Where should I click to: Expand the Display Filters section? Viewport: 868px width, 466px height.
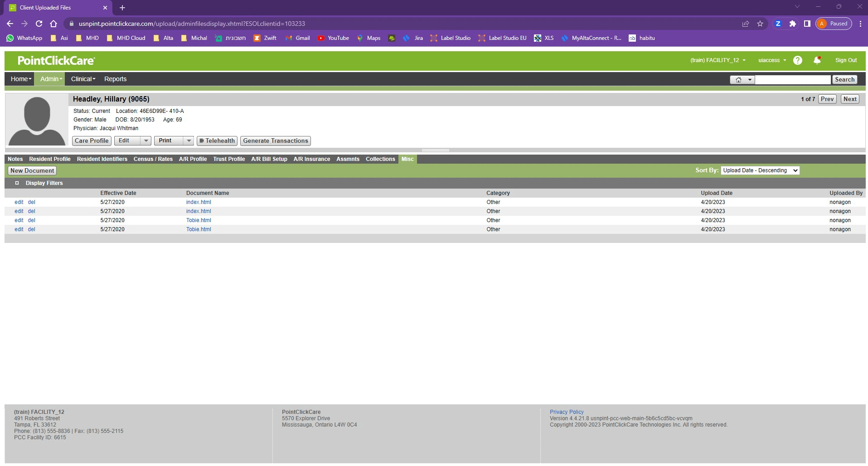tap(17, 183)
